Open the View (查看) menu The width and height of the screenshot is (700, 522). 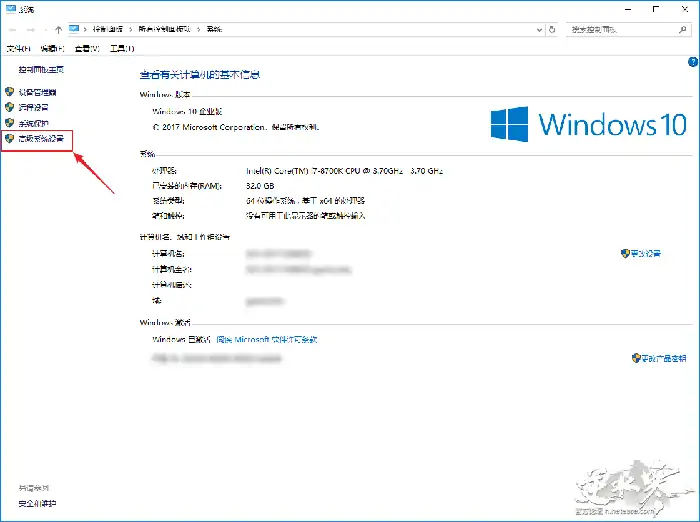[x=87, y=48]
